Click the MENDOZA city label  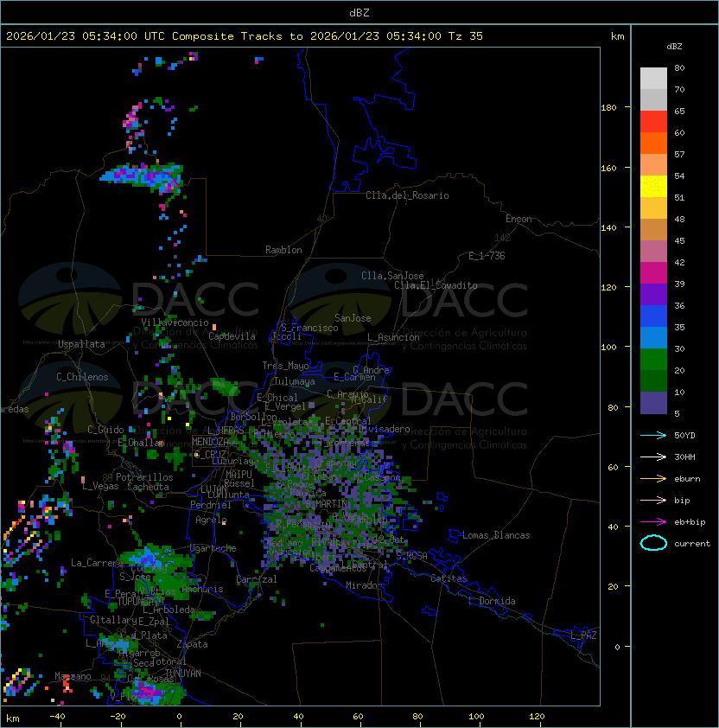(x=210, y=442)
